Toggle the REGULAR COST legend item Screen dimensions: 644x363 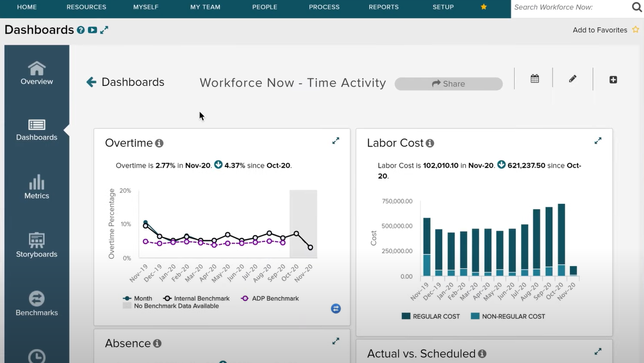pos(430,316)
